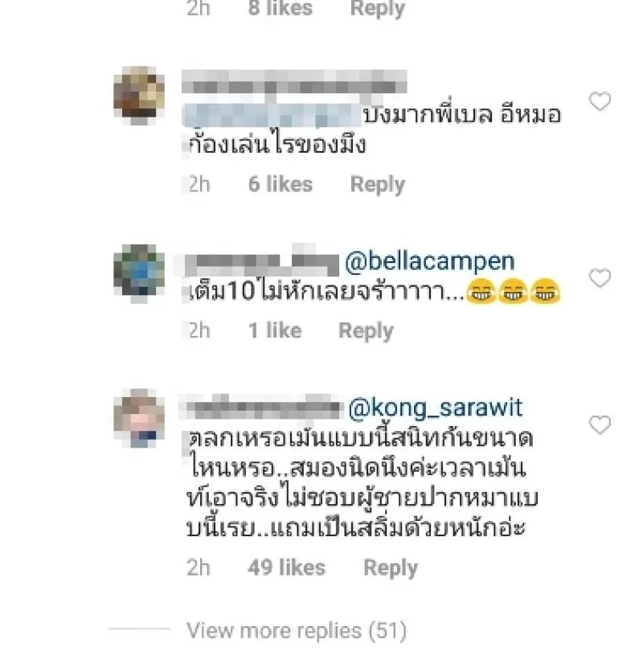
Task: View who gave the 6 likes
Action: click(281, 184)
